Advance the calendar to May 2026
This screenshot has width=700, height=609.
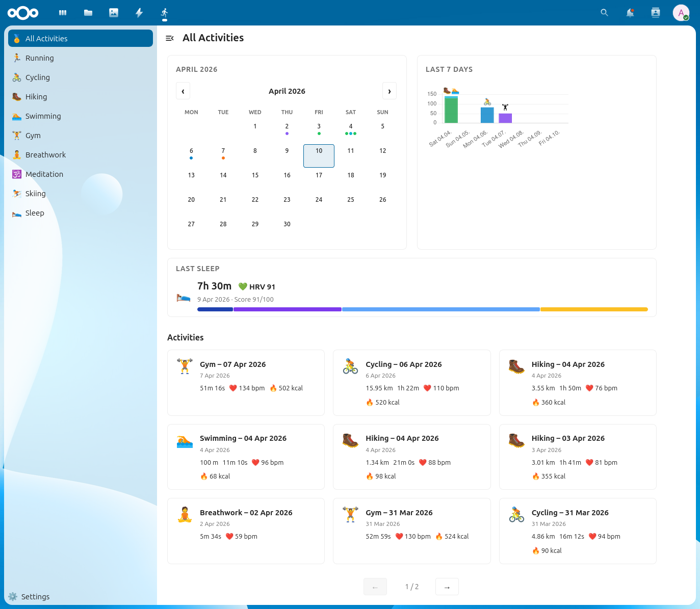point(389,91)
